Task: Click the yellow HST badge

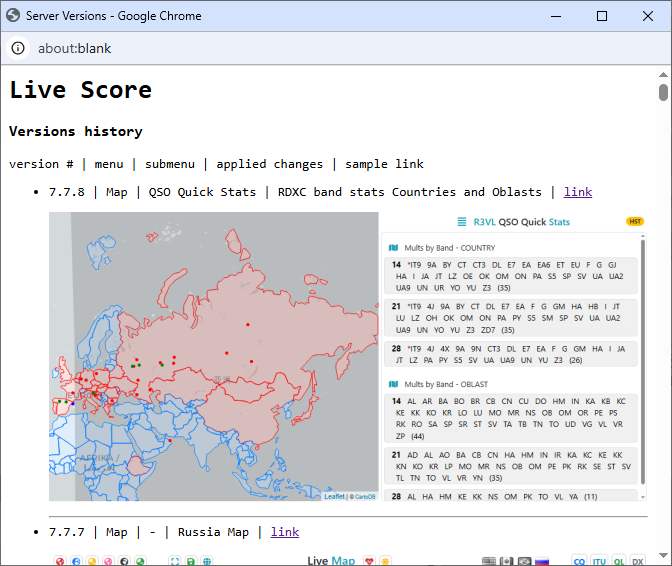Action: [x=635, y=222]
